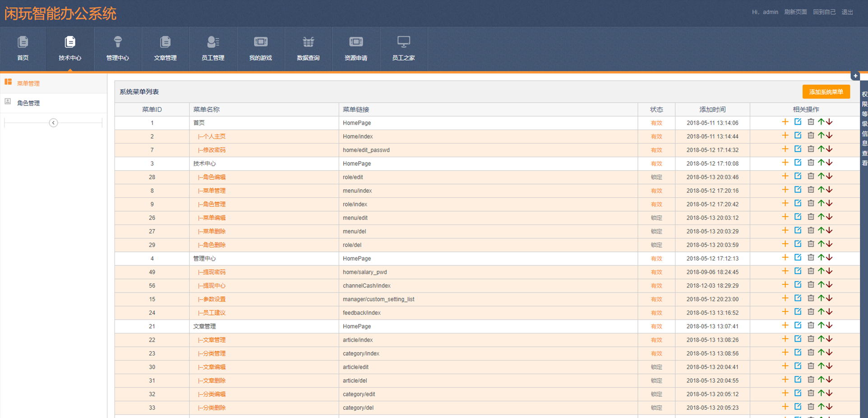Toggle 有效 status for home/edit_passwd row
Screen dimensions: 868x418
(x=656, y=150)
